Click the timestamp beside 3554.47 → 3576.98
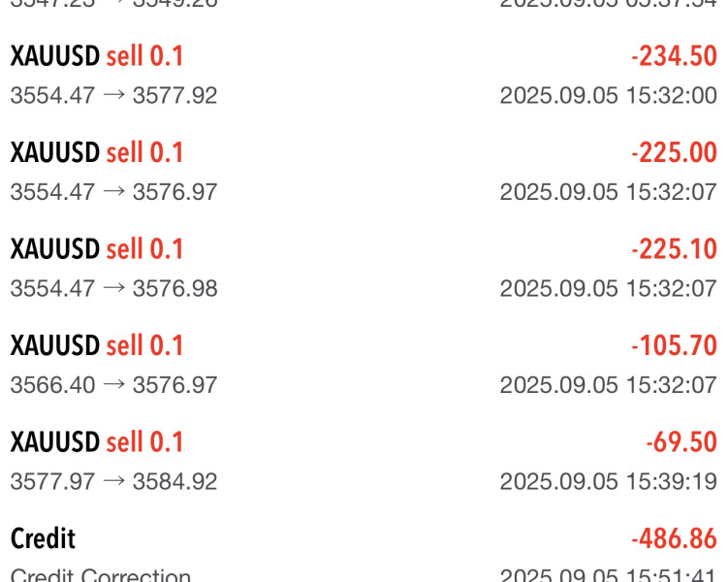This screenshot has height=582, width=728. 608,288
